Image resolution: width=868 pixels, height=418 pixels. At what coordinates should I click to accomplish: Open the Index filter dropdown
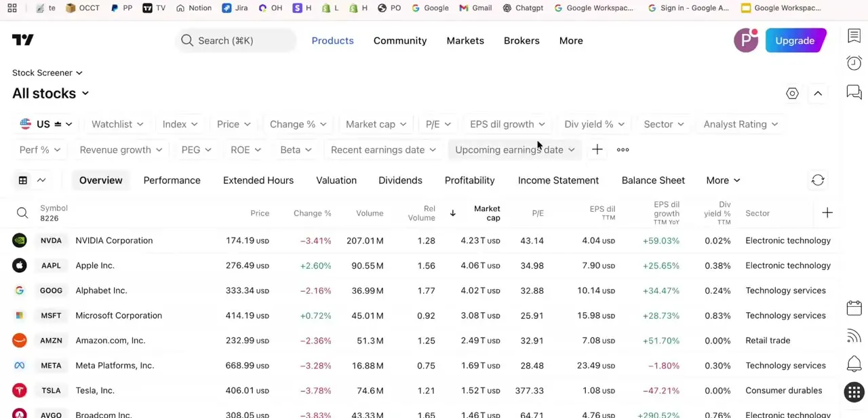[180, 124]
